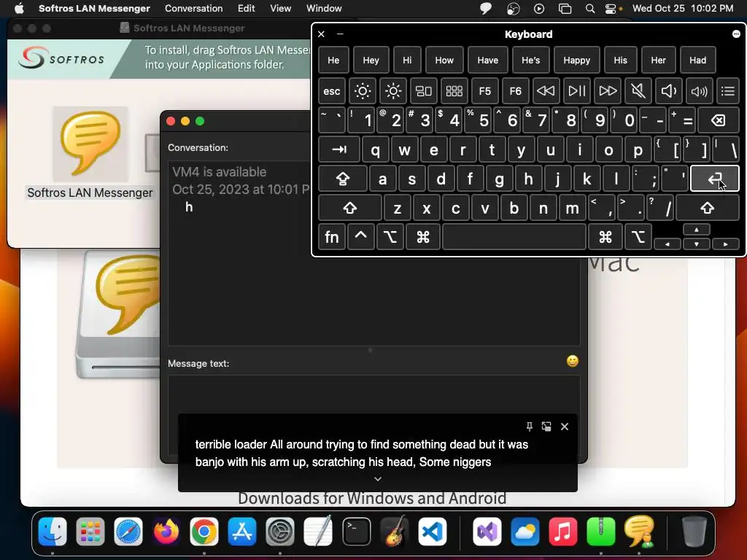Screen dimensions: 747x560
Task: Tap the volume up key
Action: [x=699, y=90]
